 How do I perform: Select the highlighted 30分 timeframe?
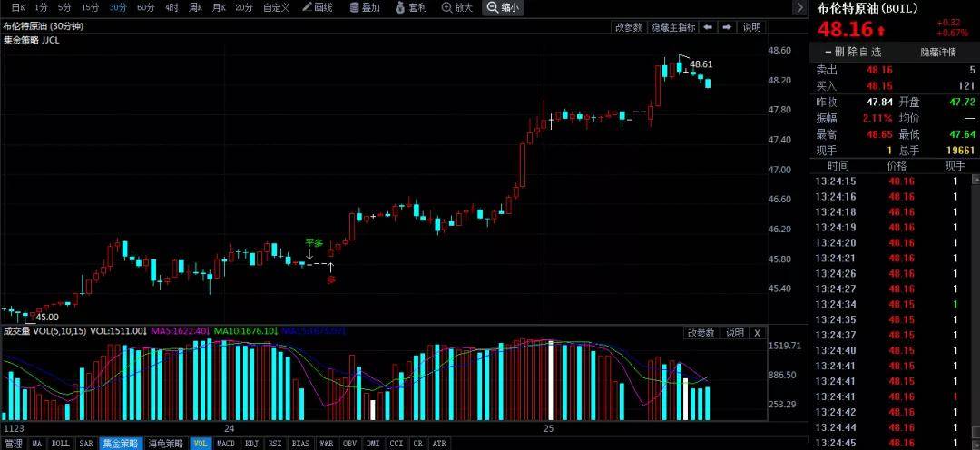coord(117,7)
